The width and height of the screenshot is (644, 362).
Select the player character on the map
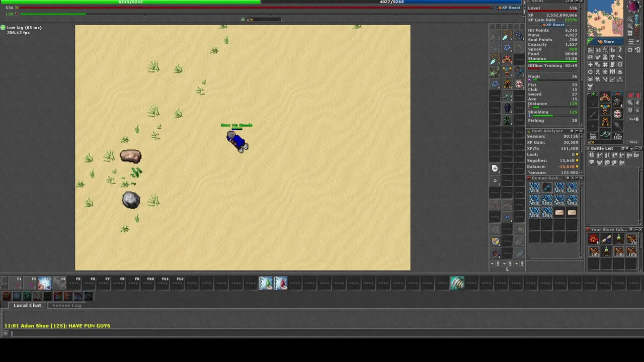point(237,141)
